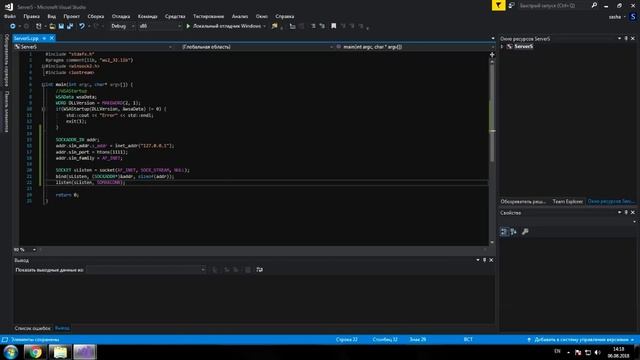Screen dimensions: 640x360
Task: Open the Server Explorer side tab
Action: pyautogui.click(x=6, y=60)
